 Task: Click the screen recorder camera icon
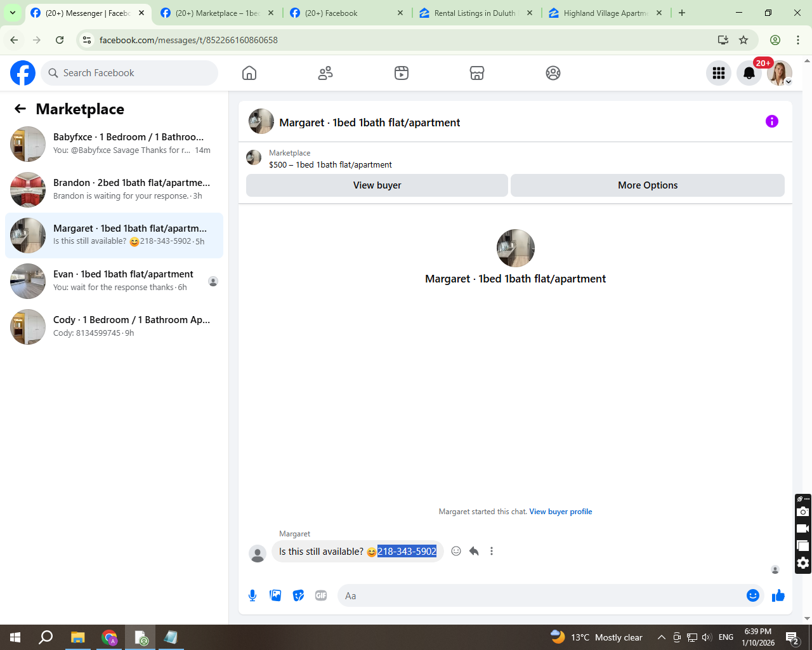803,512
